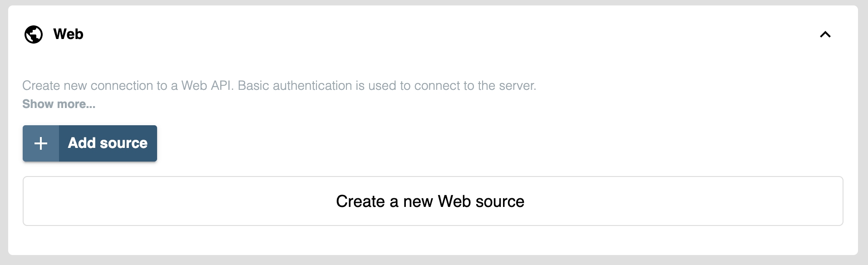This screenshot has height=265, width=868.
Task: Click the Web API description text
Action: (x=279, y=85)
